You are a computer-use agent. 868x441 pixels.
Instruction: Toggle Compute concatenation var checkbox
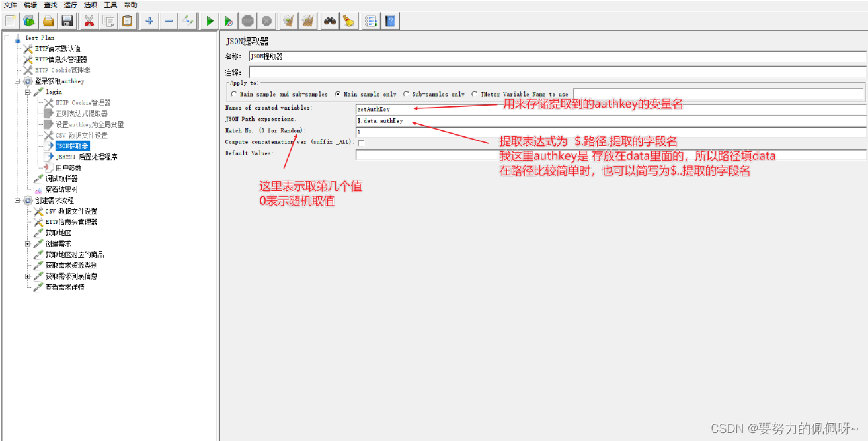pos(361,142)
